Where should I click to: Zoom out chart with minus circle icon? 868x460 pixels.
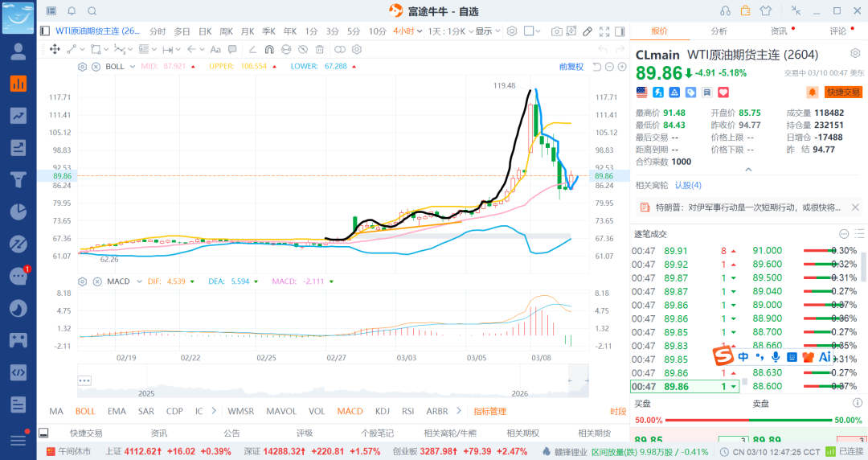point(609,67)
